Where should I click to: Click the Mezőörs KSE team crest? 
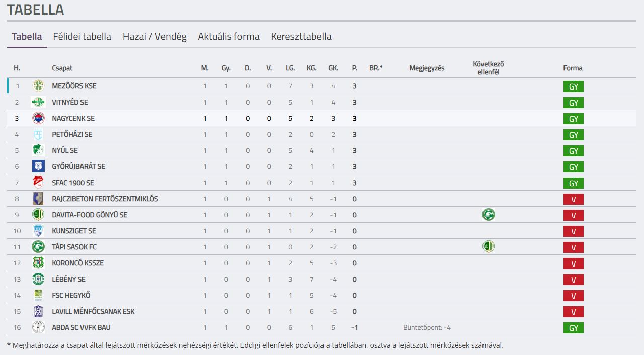coord(38,86)
